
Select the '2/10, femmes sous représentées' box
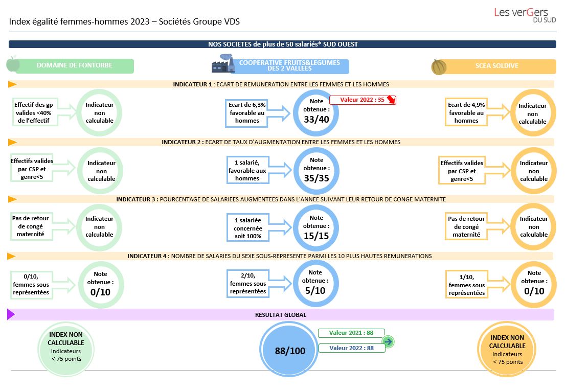[x=248, y=283]
